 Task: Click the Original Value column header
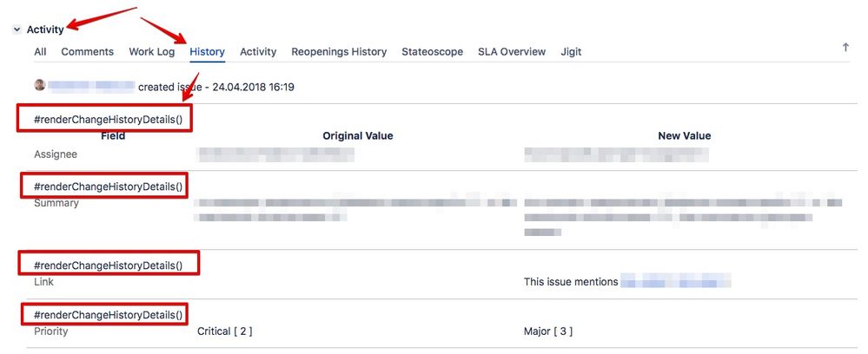click(358, 135)
